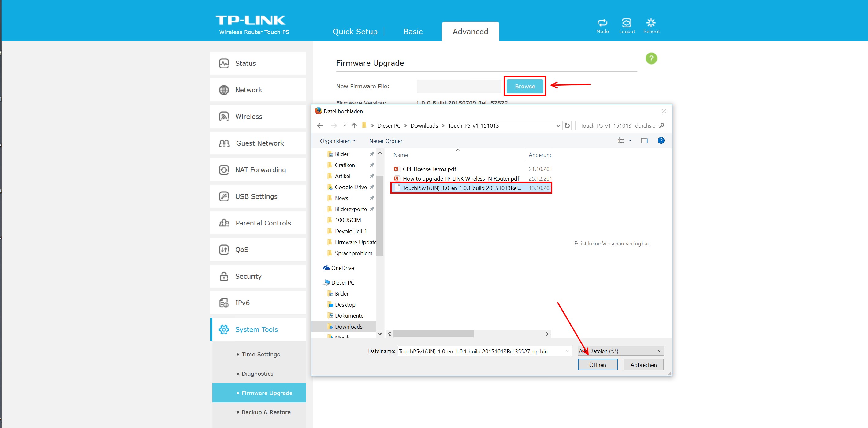Open view options dropdown arrow
Screen dimensions: 868x428
tap(630, 140)
